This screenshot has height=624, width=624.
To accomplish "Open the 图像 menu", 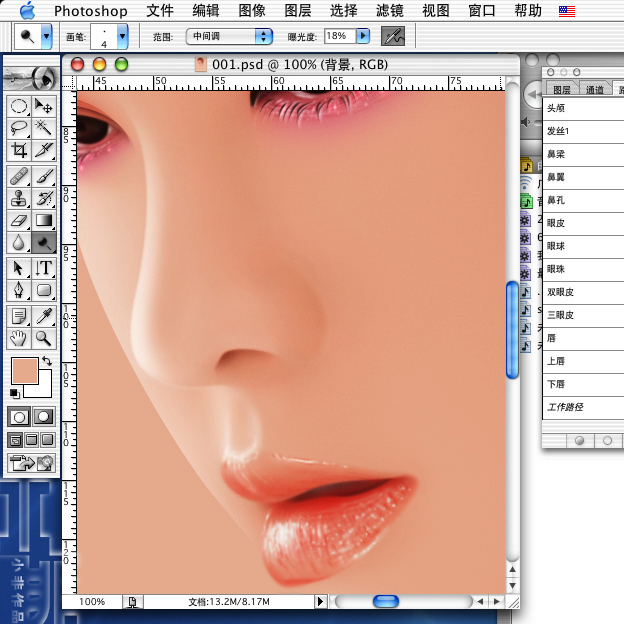I will point(252,11).
